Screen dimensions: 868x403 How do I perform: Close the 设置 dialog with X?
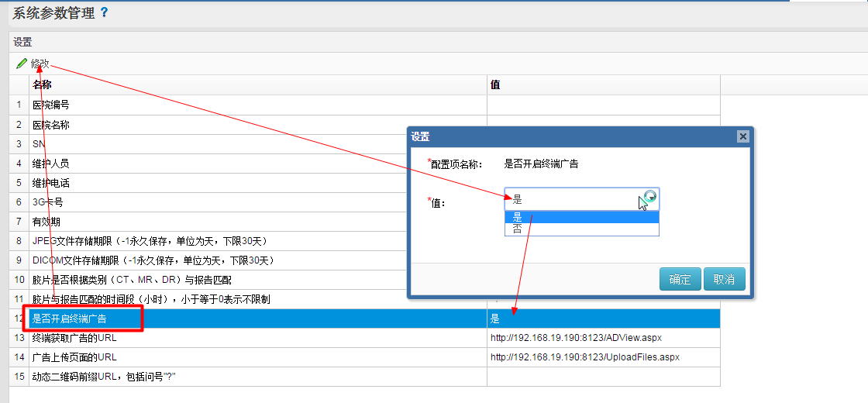pyautogui.click(x=742, y=136)
